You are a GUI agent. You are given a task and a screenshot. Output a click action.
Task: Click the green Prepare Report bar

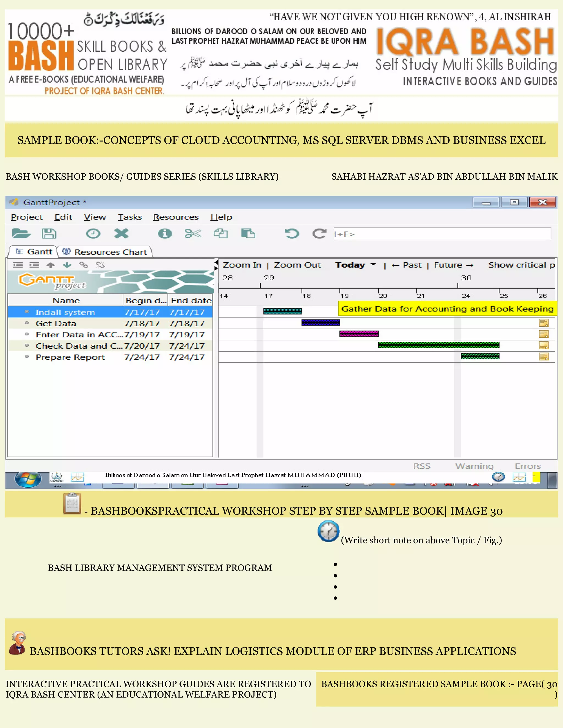[x=480, y=356]
